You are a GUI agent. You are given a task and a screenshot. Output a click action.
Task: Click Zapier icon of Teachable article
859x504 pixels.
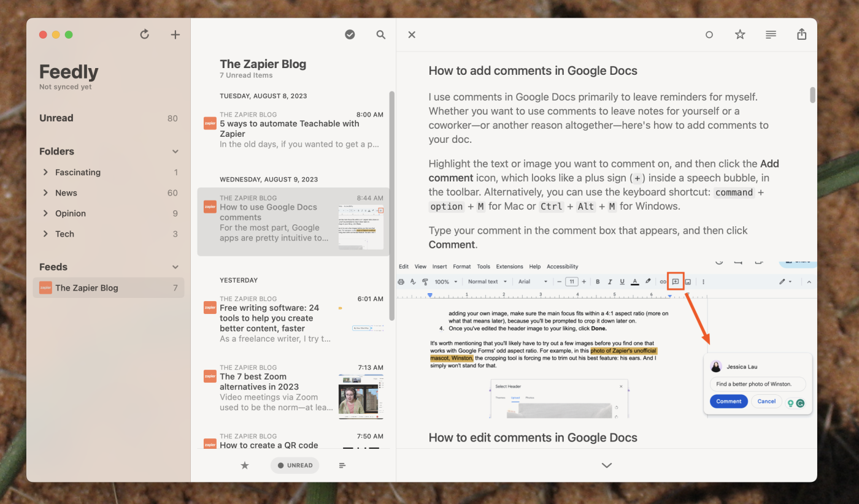point(210,123)
